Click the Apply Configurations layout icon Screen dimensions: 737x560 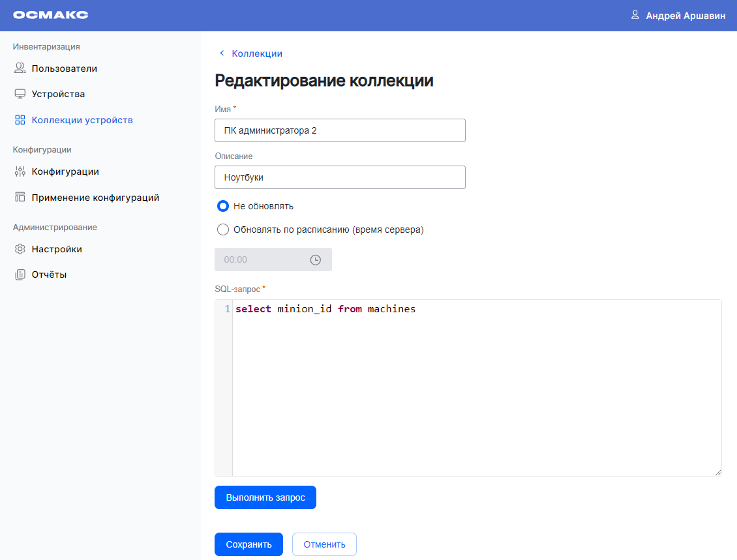20,198
